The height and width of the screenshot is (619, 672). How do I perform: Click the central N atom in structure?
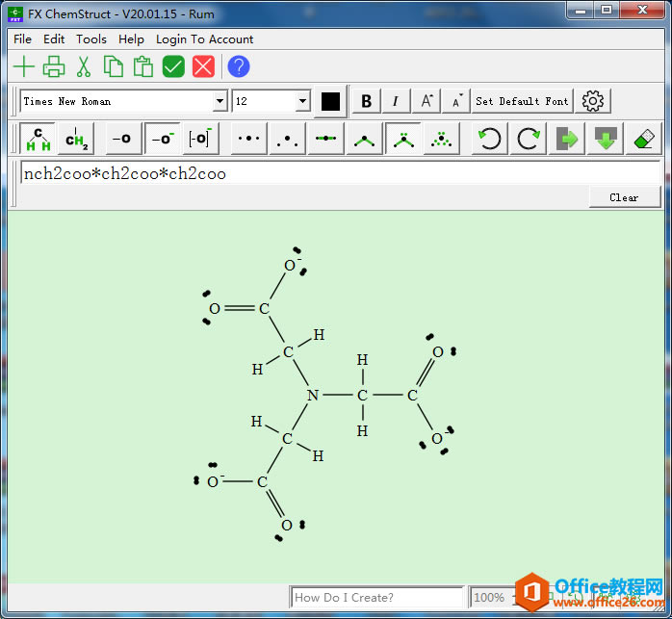(x=313, y=396)
